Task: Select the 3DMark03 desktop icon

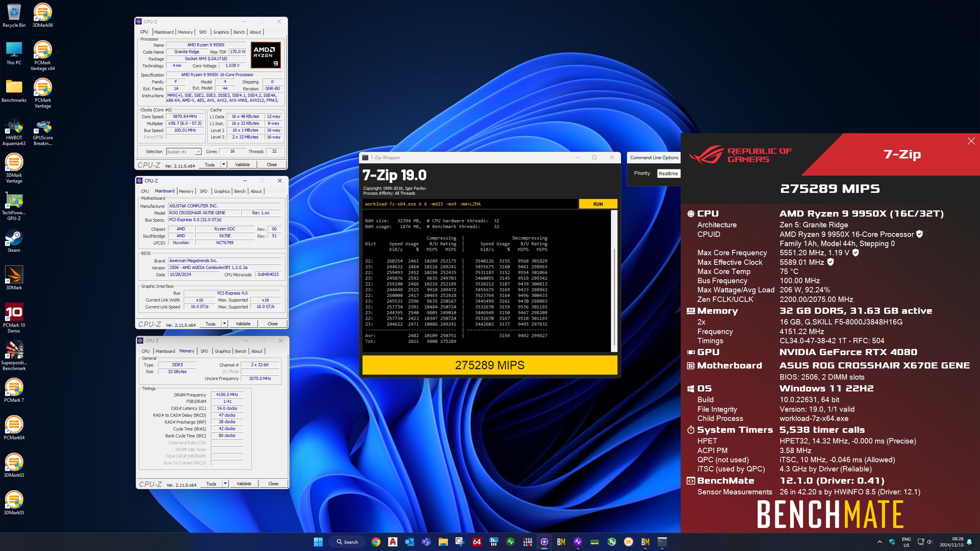Action: click(14, 465)
